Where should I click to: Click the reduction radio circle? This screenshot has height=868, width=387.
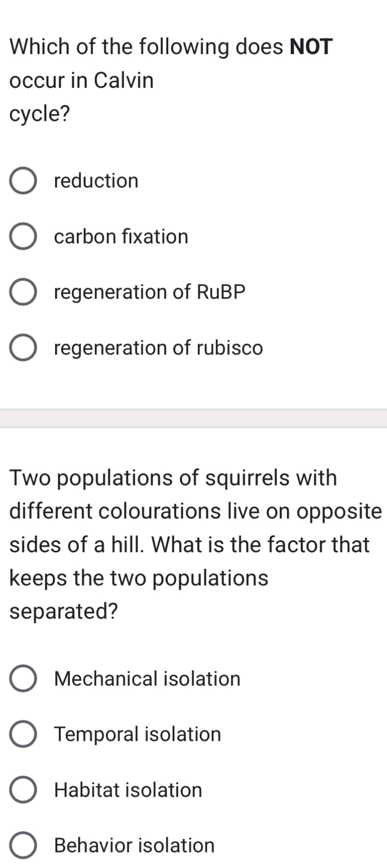(x=22, y=181)
